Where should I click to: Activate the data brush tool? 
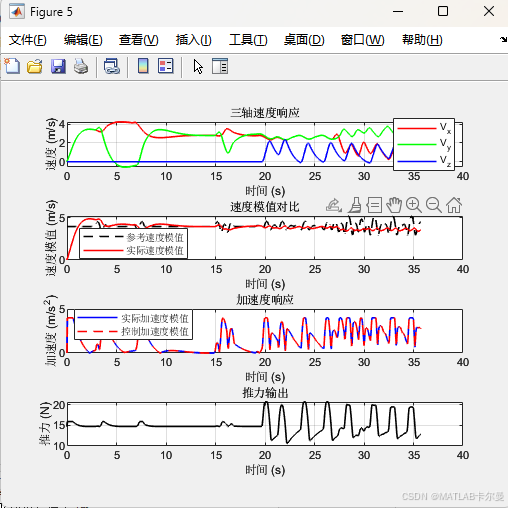click(x=355, y=205)
